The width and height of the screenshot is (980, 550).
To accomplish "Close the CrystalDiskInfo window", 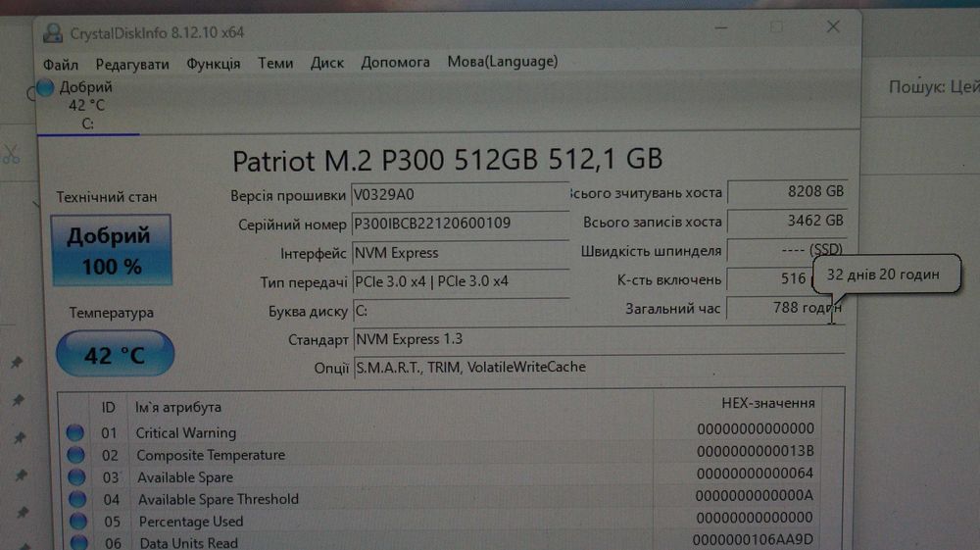I will click(833, 26).
